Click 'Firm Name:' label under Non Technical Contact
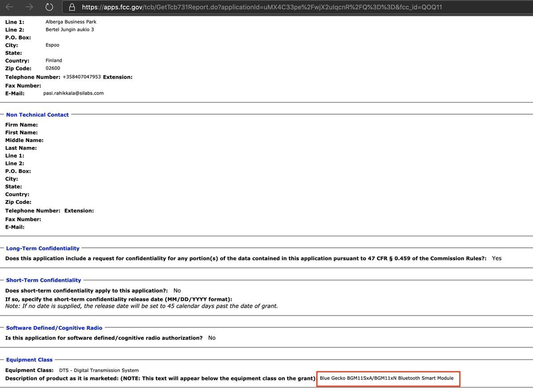533x392 pixels. point(21,125)
